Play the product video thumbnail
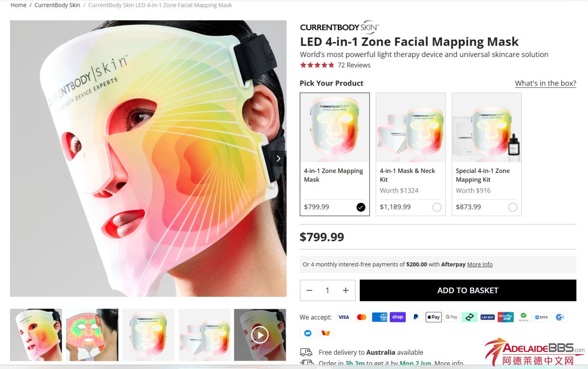This screenshot has height=369, width=588. click(x=260, y=335)
